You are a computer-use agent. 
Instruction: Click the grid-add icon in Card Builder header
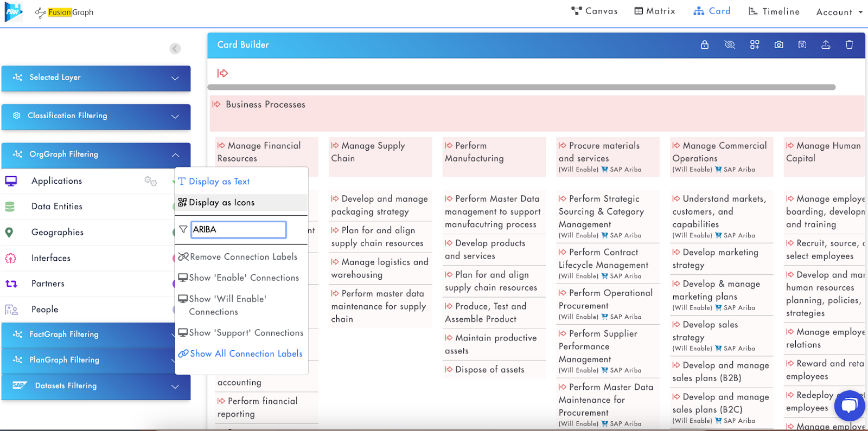755,45
